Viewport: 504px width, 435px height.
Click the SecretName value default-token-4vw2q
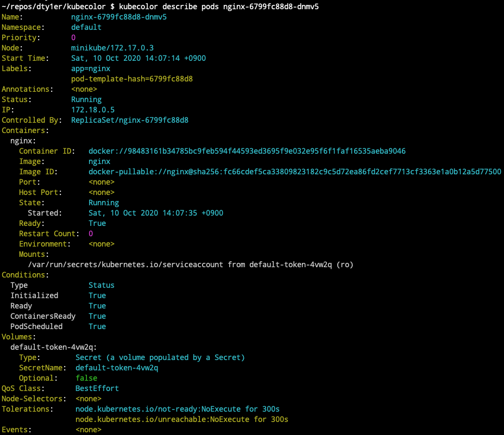117,368
